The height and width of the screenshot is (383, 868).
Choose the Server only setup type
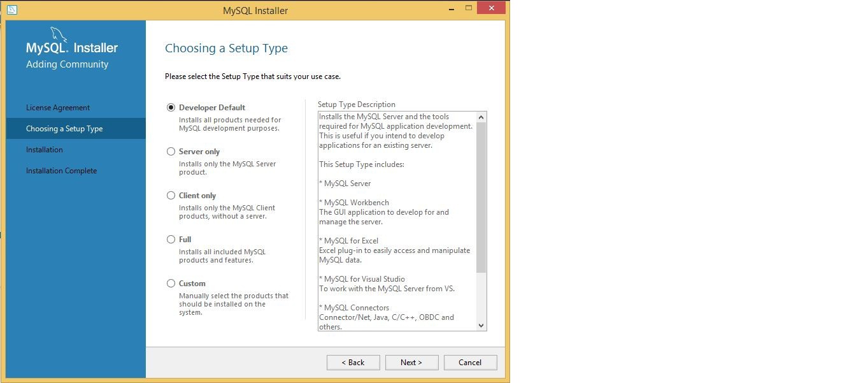coord(171,152)
